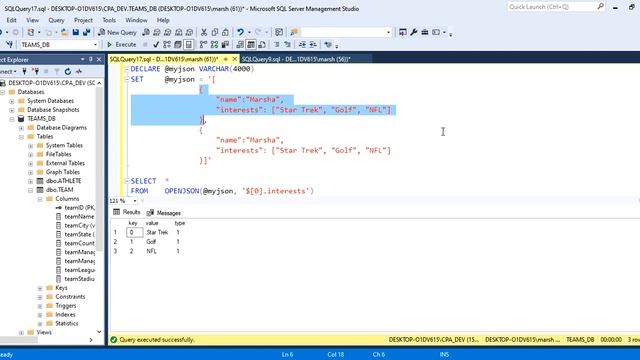Viewport: 640px width, 360px height.
Task: Click the Connect button in Object Explorer
Action: pyautogui.click(x=8, y=71)
